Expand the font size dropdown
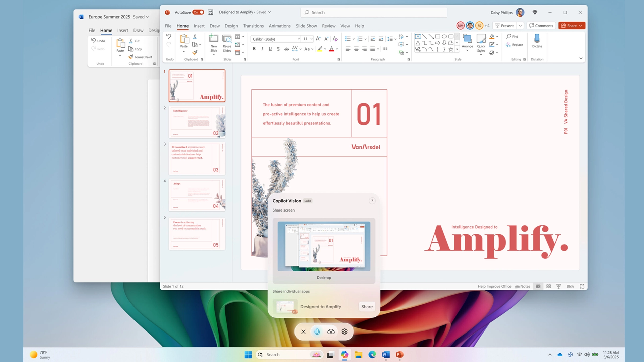The width and height of the screenshot is (644, 362). (311, 39)
